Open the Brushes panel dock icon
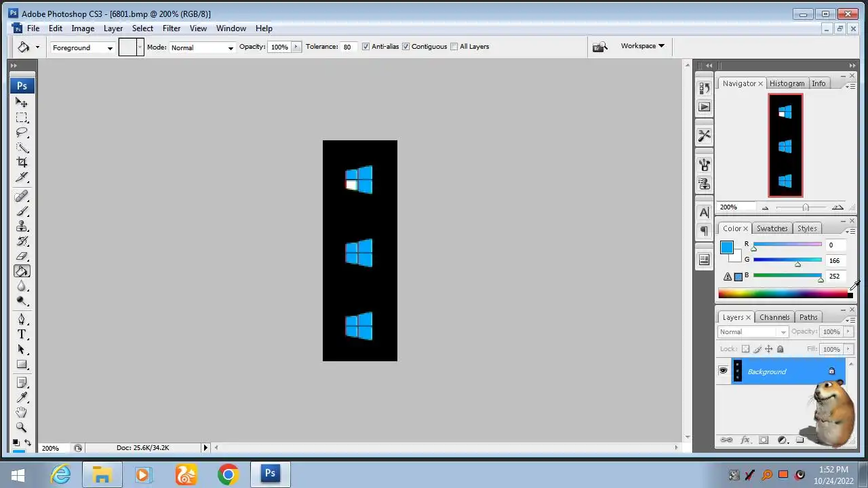This screenshot has height=488, width=868. pyautogui.click(x=704, y=165)
